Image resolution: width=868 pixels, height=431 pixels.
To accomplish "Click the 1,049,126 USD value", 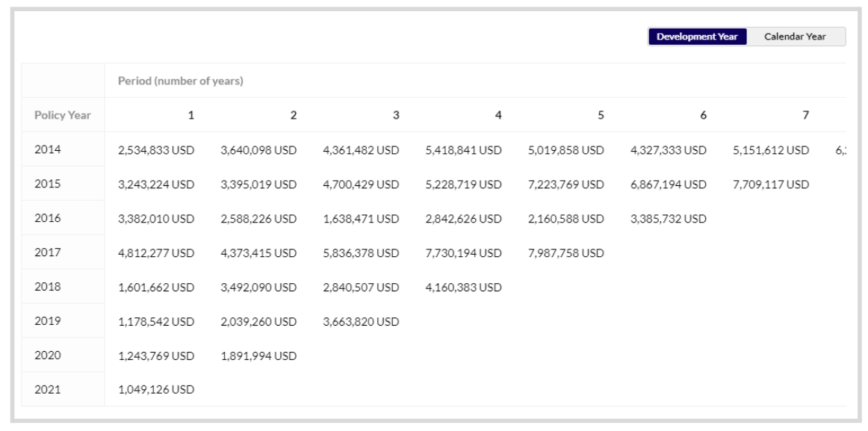I will pyautogui.click(x=156, y=389).
